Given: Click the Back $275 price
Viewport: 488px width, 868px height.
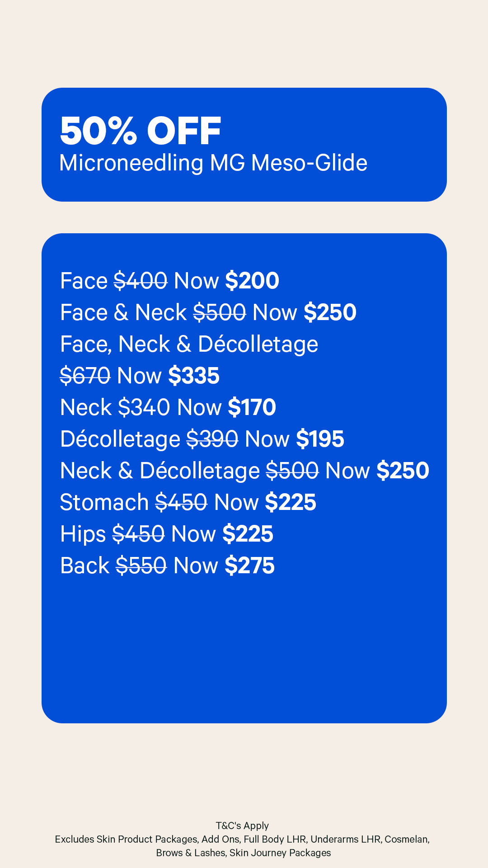Looking at the screenshot, I should [249, 566].
